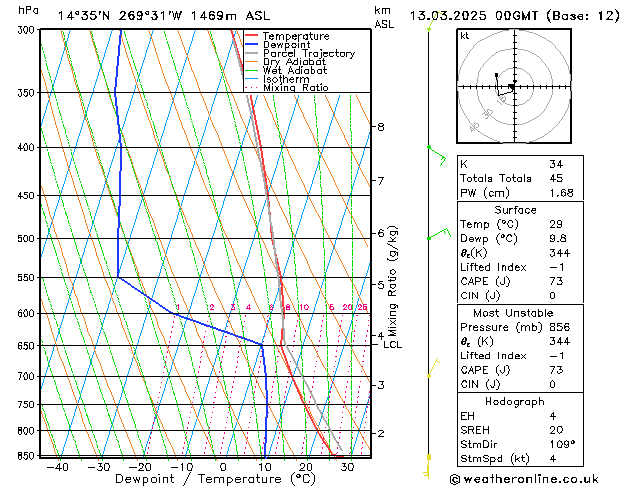Click the Isotherm legend entry
The width and height of the screenshot is (629, 486).
coord(277,79)
